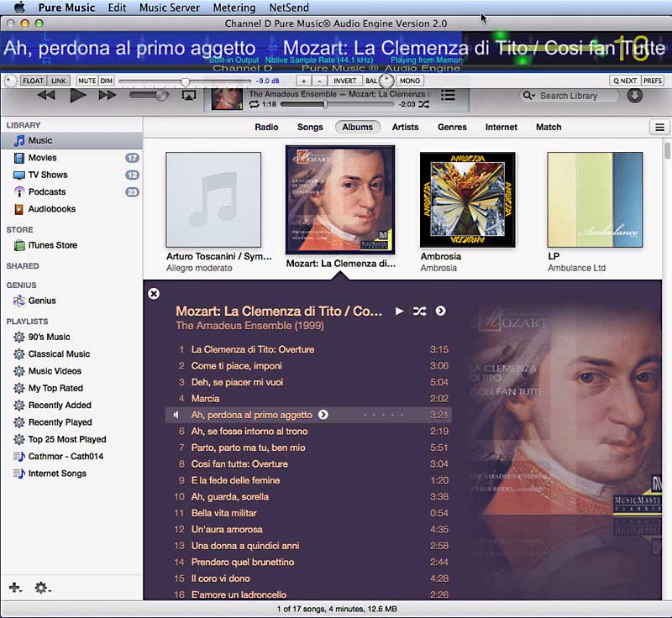This screenshot has height=618, width=672.
Task: Toggle the DIM button
Action: [x=107, y=81]
